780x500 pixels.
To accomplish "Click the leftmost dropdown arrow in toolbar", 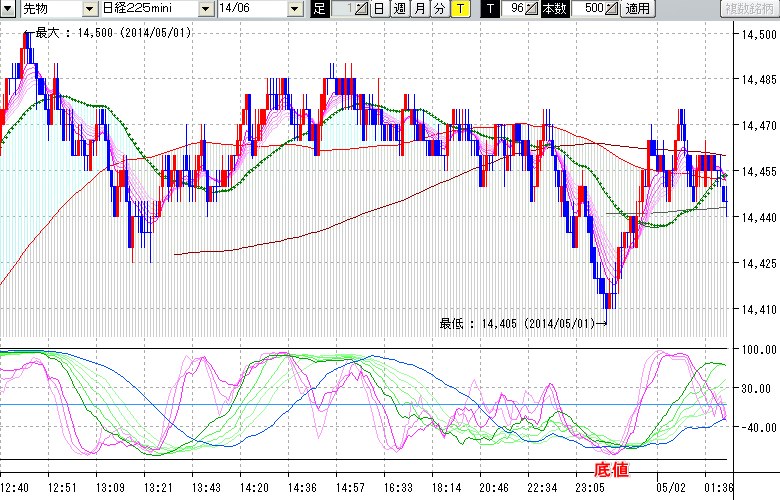I will pyautogui.click(x=7, y=9).
